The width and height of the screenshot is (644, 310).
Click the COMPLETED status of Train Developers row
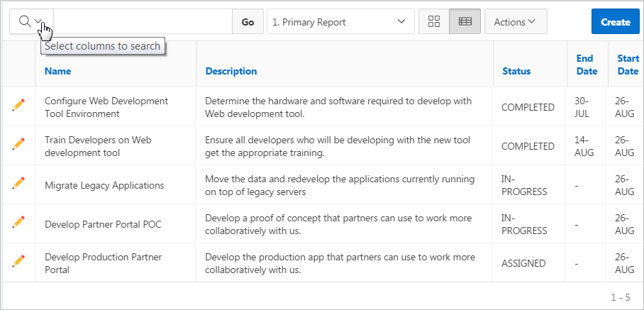[x=528, y=146]
